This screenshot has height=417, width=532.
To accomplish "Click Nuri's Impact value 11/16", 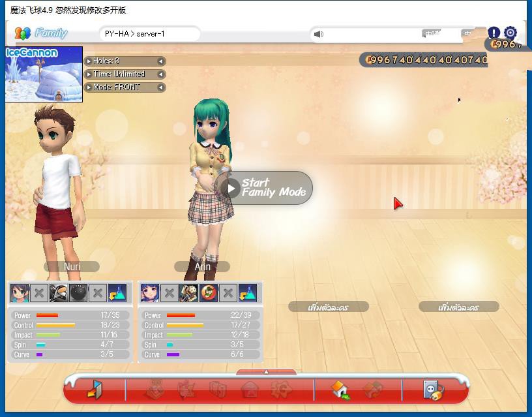I will pos(109,335).
